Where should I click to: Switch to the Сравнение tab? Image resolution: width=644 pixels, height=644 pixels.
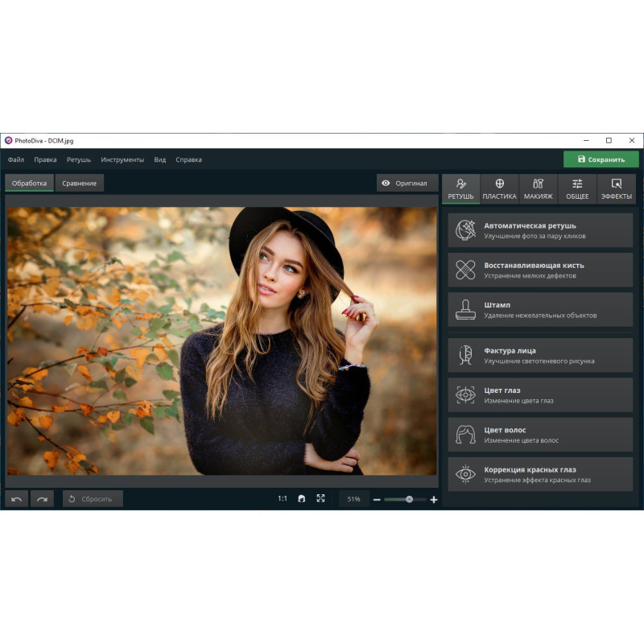coord(79,184)
